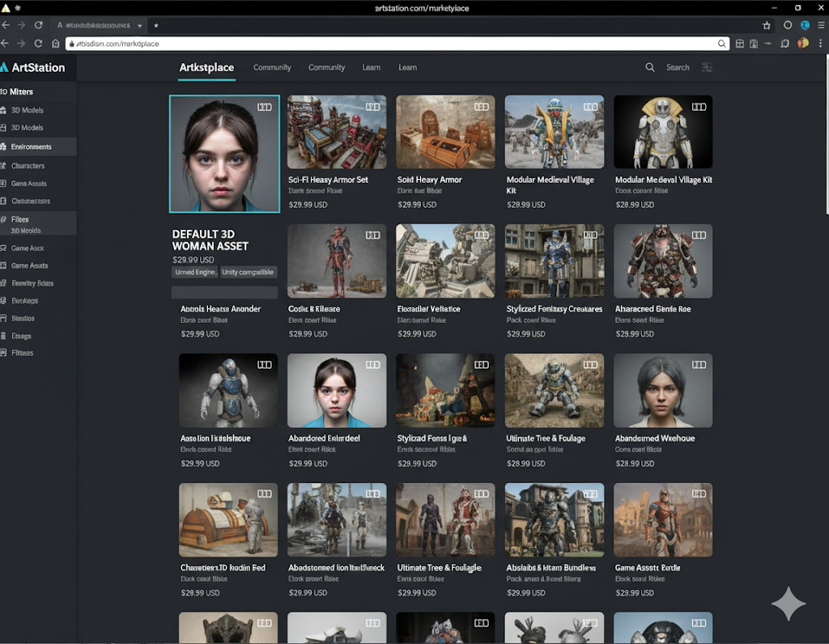Select Environments in the left sidebar

(32, 146)
